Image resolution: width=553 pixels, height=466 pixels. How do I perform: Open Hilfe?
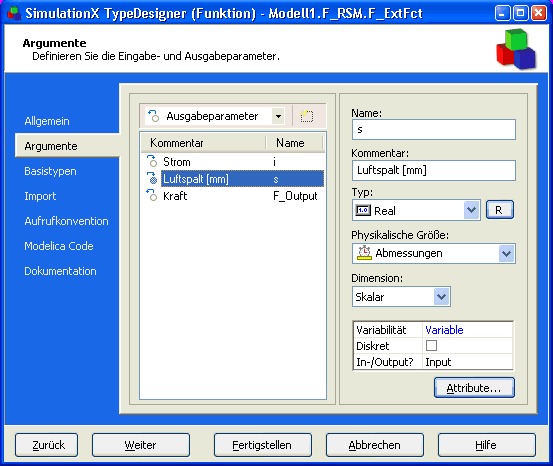point(487,445)
